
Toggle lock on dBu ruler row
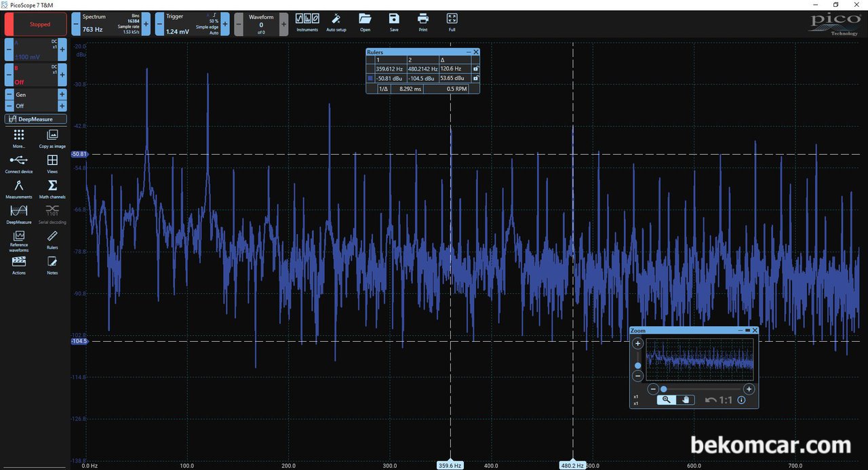click(x=475, y=78)
